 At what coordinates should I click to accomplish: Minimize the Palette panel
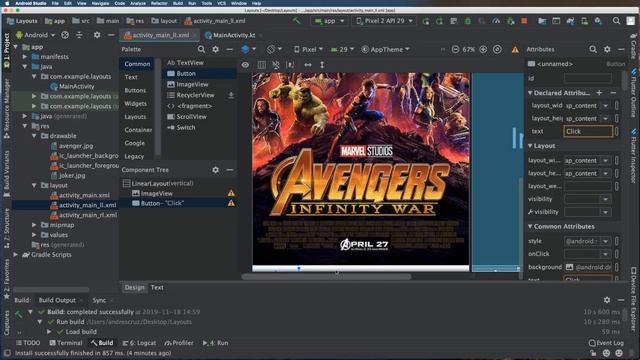[x=230, y=49]
